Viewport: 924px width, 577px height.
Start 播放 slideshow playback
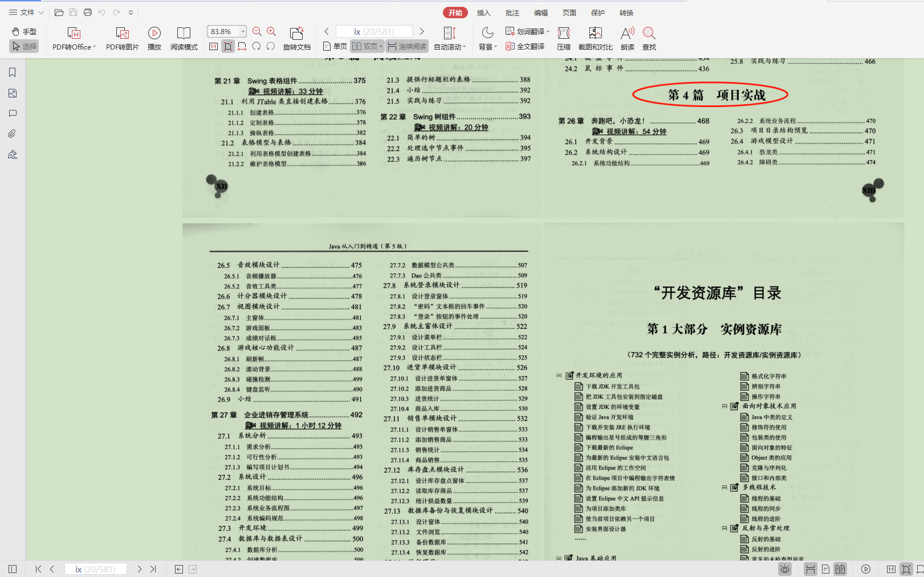pos(154,39)
